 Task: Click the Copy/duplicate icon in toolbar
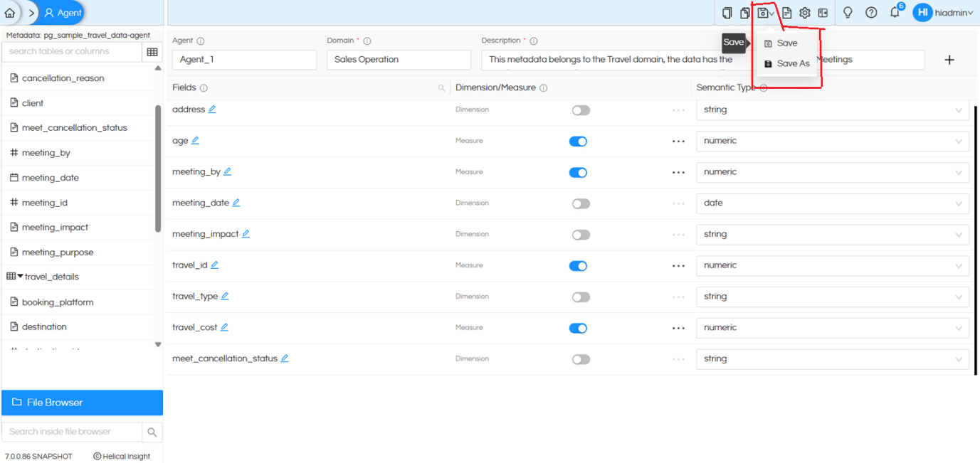[x=744, y=13]
